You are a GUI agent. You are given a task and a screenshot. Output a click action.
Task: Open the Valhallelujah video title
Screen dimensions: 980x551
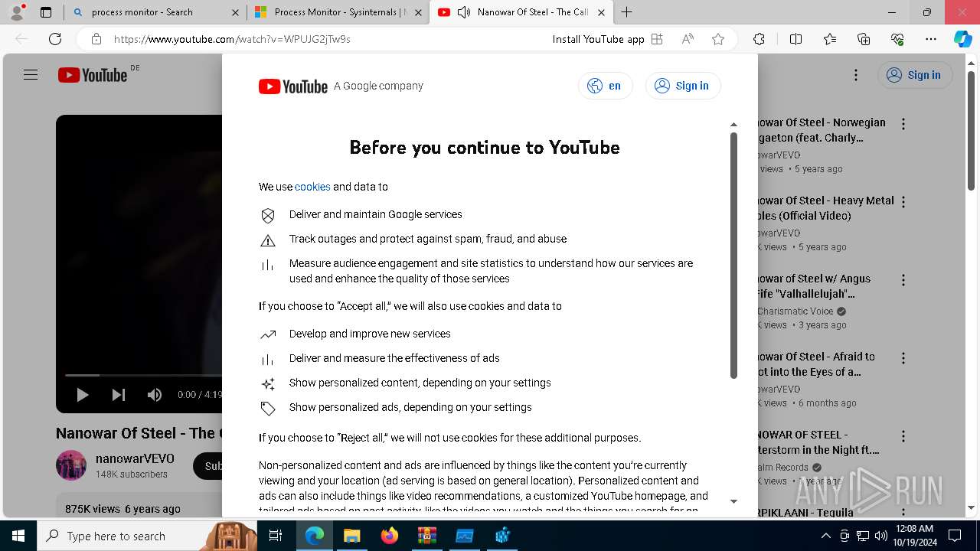pos(814,286)
